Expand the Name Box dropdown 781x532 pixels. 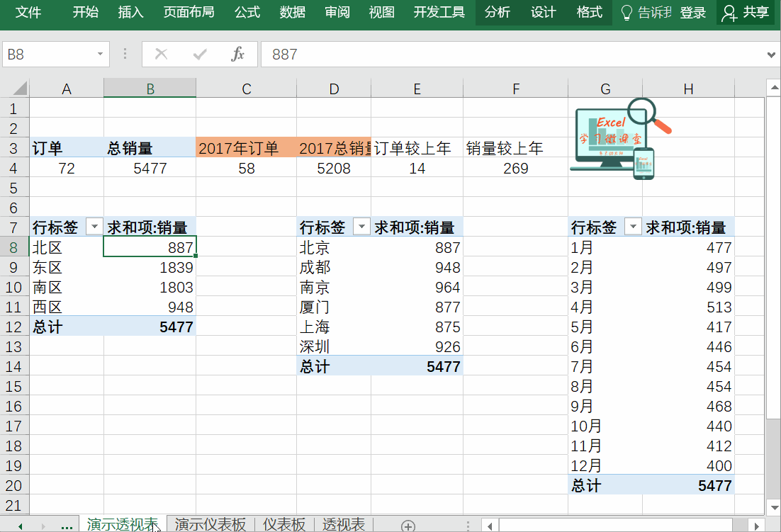point(99,55)
